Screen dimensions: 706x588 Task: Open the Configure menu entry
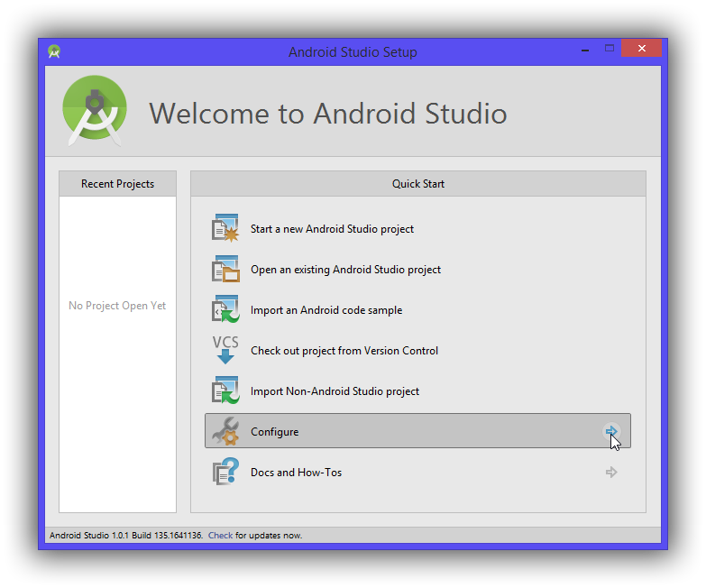click(417, 431)
